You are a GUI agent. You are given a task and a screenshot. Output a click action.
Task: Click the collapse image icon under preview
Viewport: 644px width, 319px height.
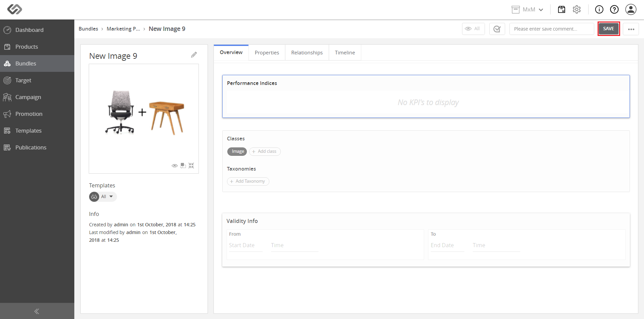tap(191, 166)
